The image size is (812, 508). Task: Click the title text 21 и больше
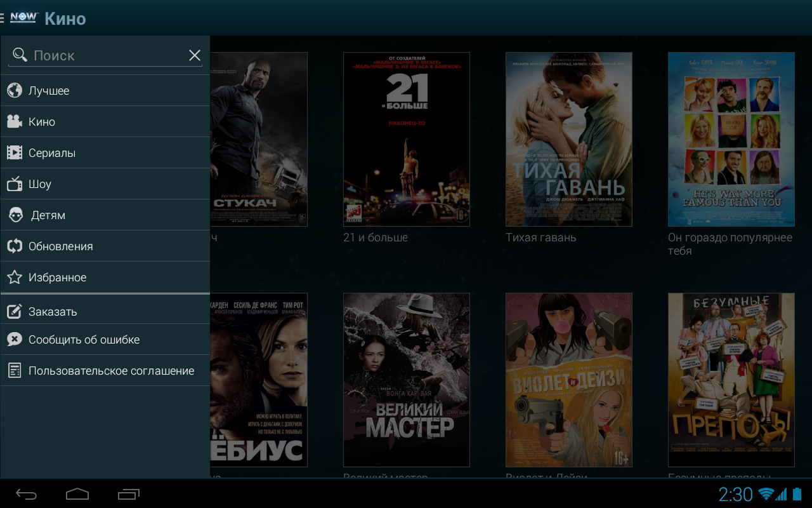click(x=376, y=237)
